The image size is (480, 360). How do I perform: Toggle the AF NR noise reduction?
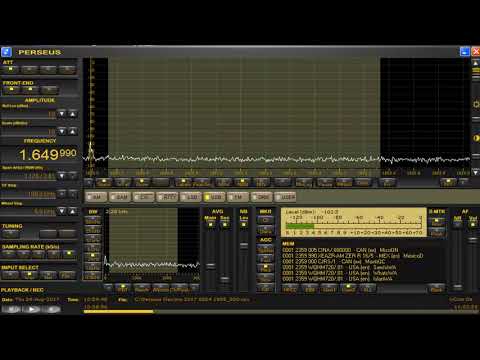[x=458, y=224]
